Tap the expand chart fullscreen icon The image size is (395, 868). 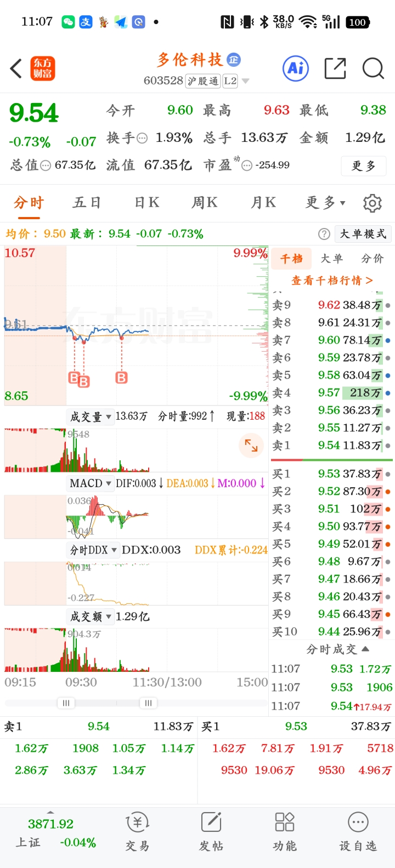251,446
